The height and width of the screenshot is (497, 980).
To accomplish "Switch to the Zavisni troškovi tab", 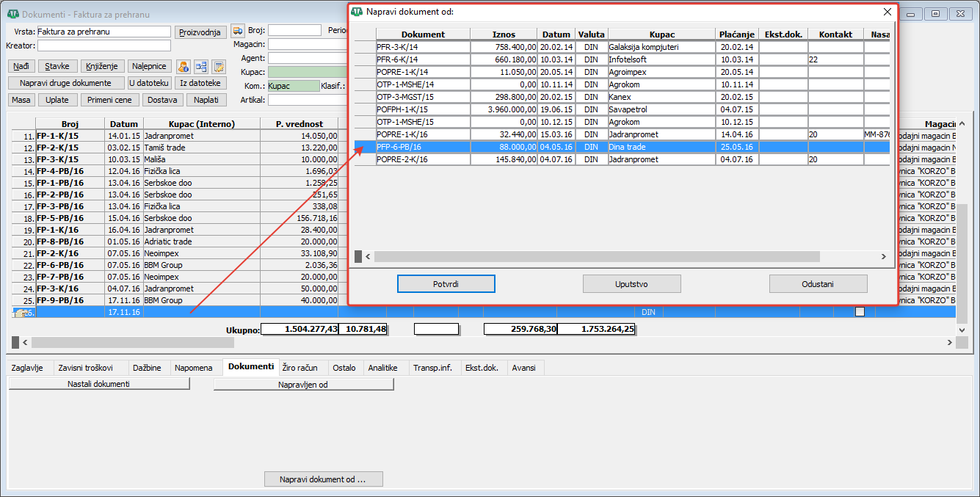I will pos(86,368).
